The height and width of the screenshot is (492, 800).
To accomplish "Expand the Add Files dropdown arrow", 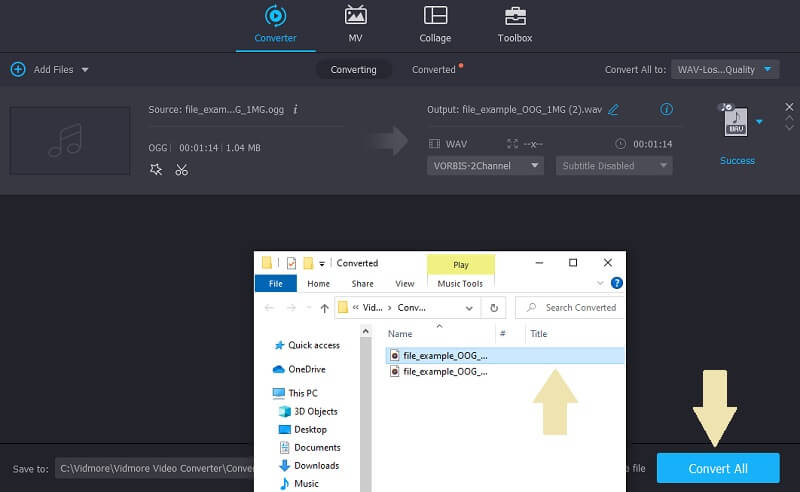I will (85, 70).
